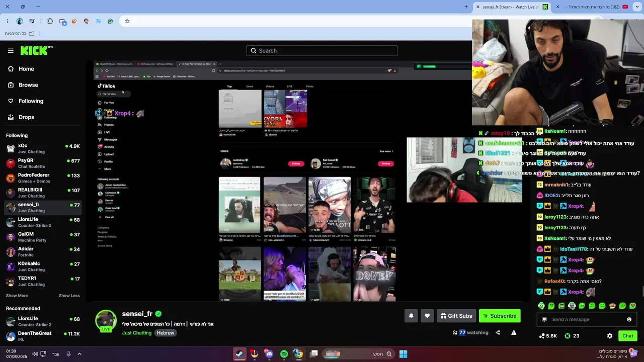Screen dimensions: 644x362
Task: Click the Grammarly extension icon
Action: 110,21
